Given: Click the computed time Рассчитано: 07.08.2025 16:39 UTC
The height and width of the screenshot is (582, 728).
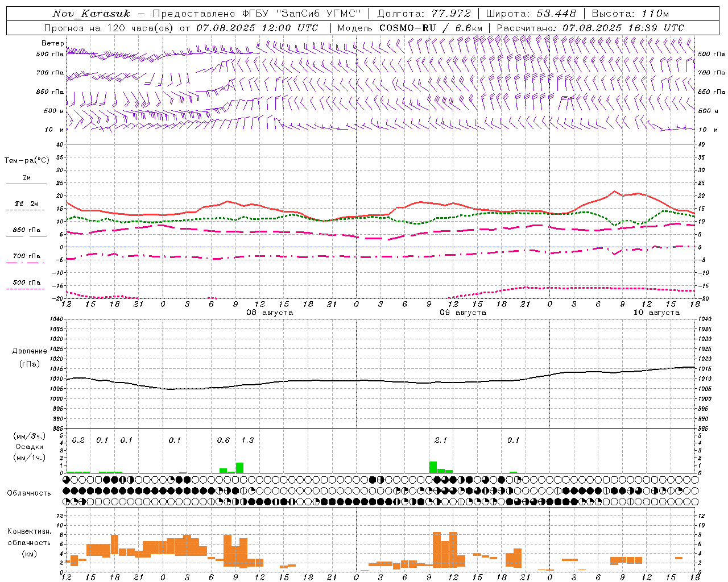Looking at the screenshot, I should tap(590, 28).
